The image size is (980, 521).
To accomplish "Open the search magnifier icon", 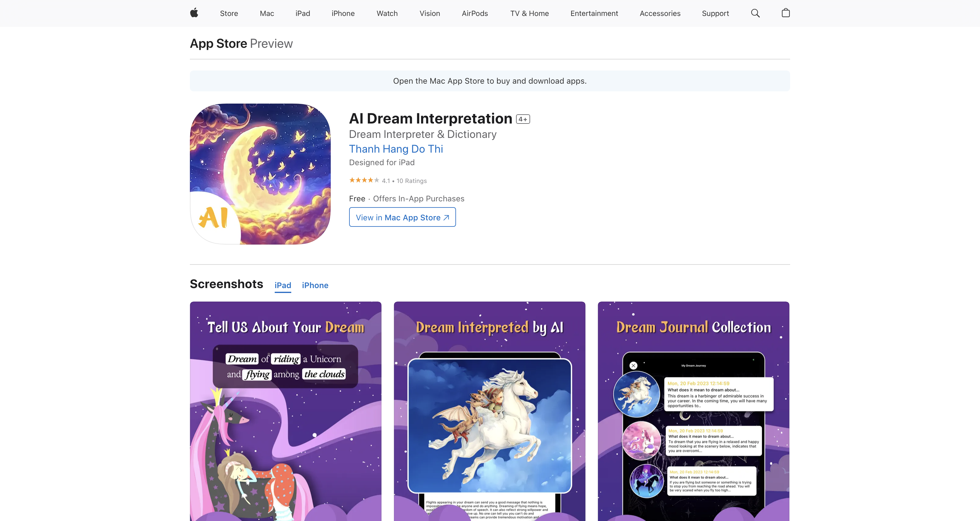I will click(755, 13).
